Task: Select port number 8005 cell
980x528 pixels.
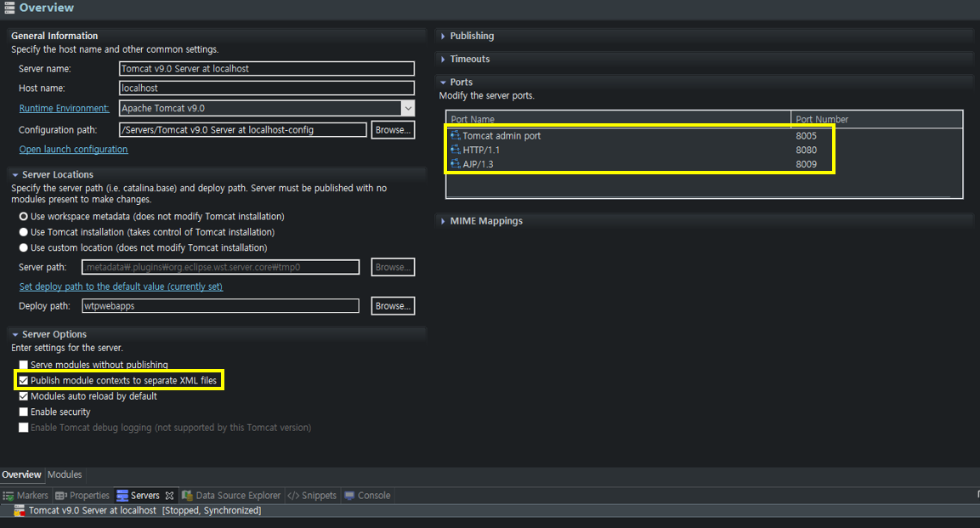Action: click(807, 135)
